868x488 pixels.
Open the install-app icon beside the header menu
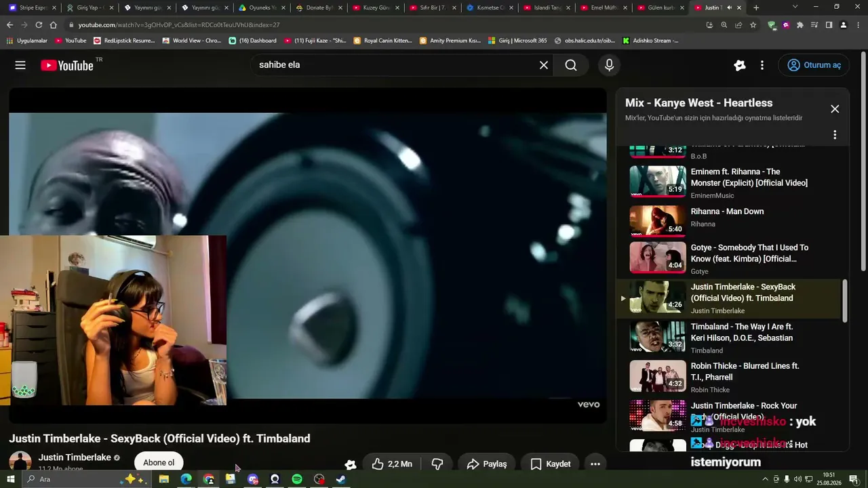click(740, 65)
